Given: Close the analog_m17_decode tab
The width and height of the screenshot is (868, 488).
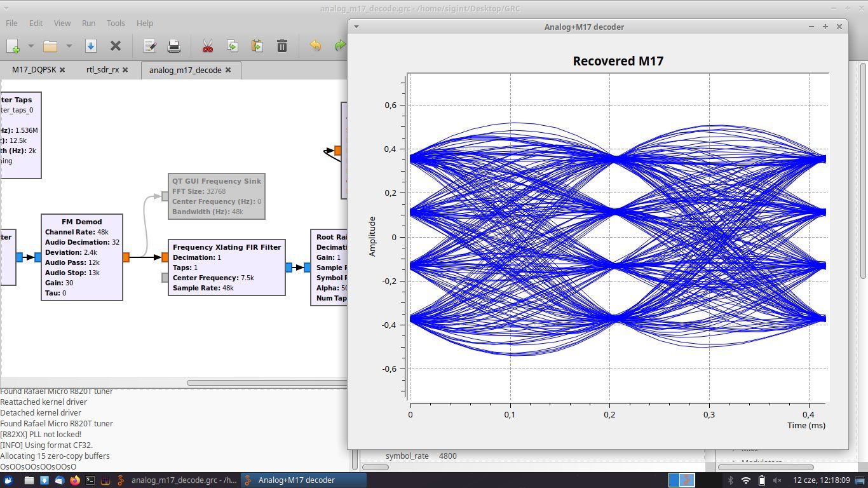Looking at the screenshot, I should pyautogui.click(x=228, y=70).
